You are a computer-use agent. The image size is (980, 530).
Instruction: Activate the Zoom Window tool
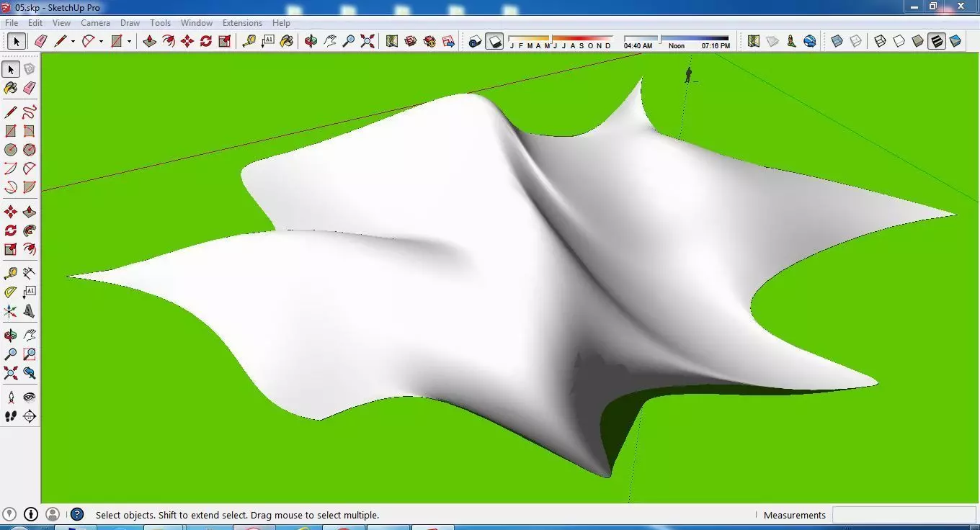[30, 354]
